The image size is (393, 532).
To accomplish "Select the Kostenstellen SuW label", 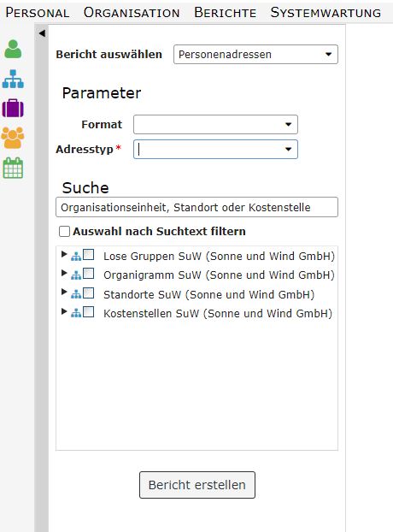I will click(x=218, y=313).
